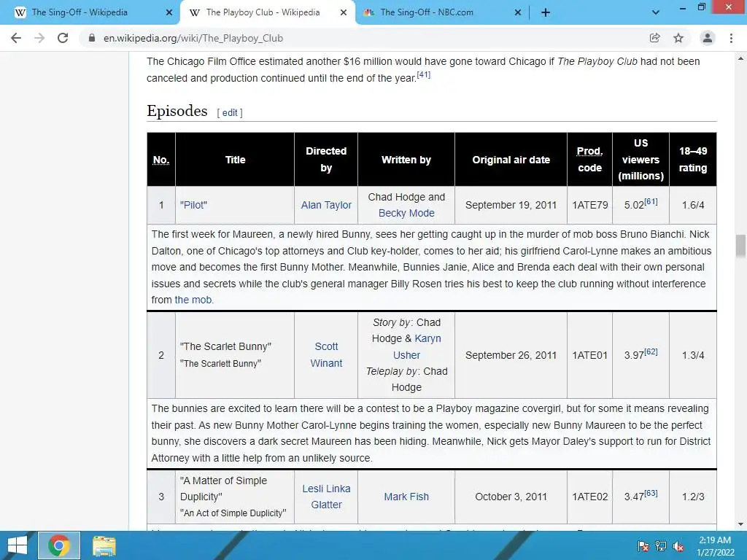The image size is (747, 560).
Task: Open citation 63 next to 3.47
Action: click(651, 494)
